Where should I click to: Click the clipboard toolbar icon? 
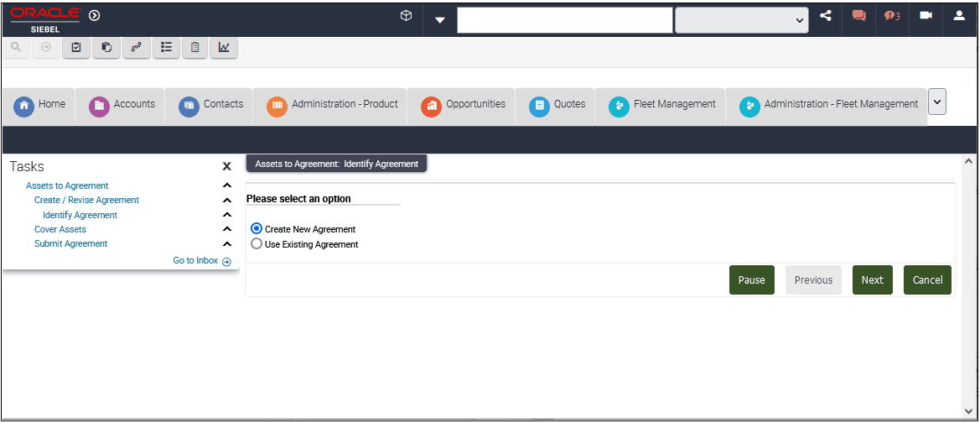(x=195, y=48)
